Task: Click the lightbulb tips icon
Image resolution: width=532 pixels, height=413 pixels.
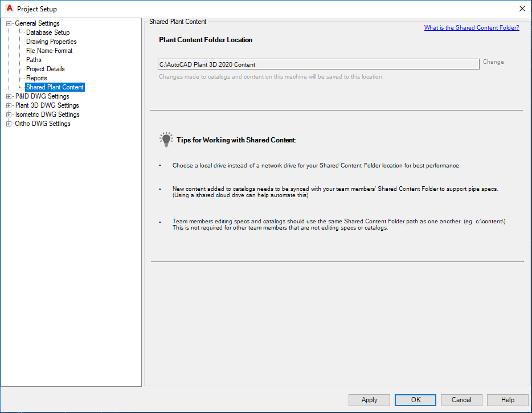Action: (x=166, y=139)
